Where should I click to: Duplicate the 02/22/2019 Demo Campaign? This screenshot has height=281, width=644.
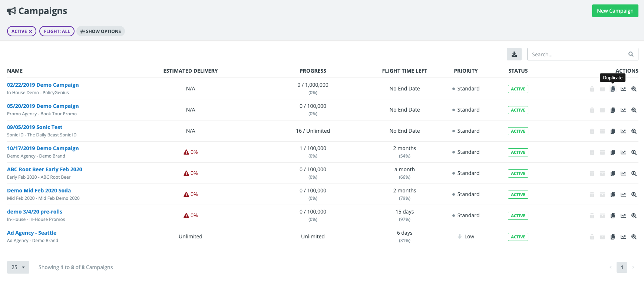pyautogui.click(x=613, y=89)
